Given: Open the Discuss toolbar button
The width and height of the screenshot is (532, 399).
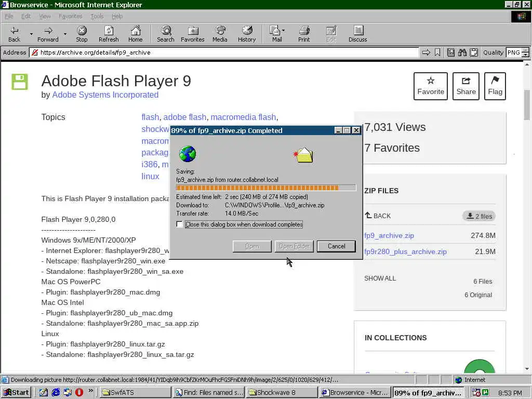Looking at the screenshot, I should (357, 34).
